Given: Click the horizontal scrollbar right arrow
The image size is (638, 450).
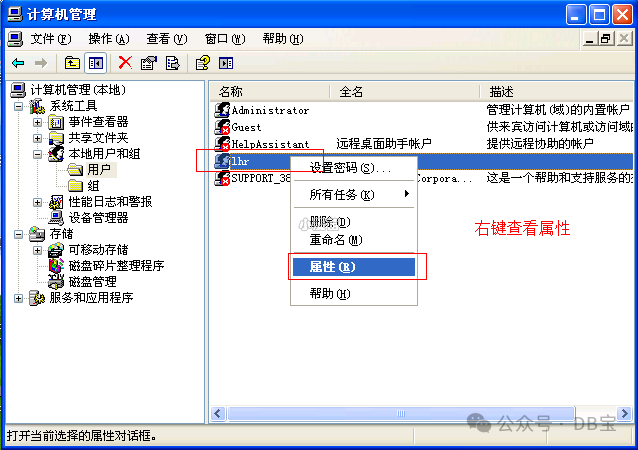Looking at the screenshot, I should click(624, 414).
